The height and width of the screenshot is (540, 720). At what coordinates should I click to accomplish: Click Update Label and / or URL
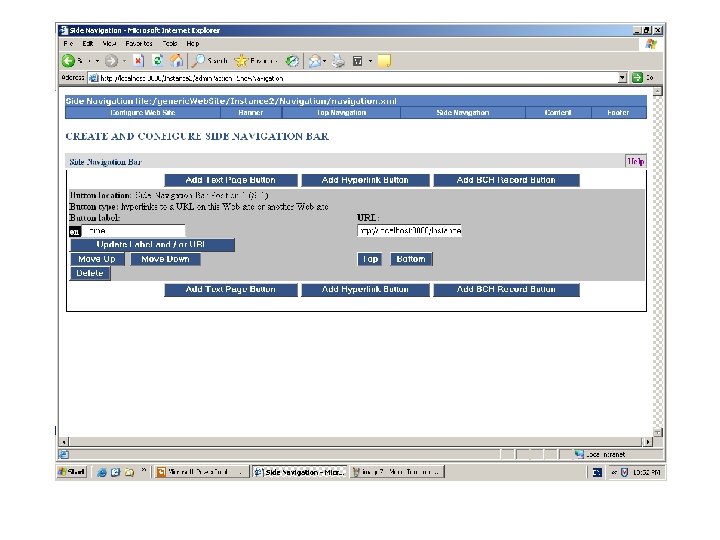(152, 245)
